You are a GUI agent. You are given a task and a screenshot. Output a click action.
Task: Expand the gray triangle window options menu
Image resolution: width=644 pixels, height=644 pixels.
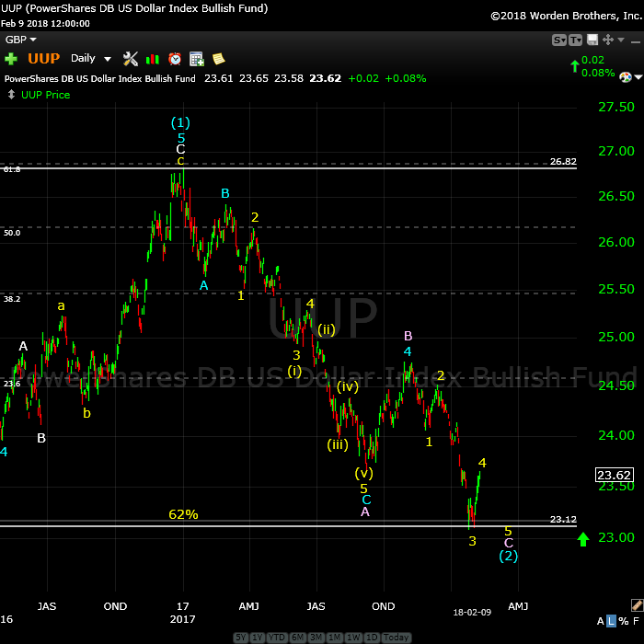621,40
